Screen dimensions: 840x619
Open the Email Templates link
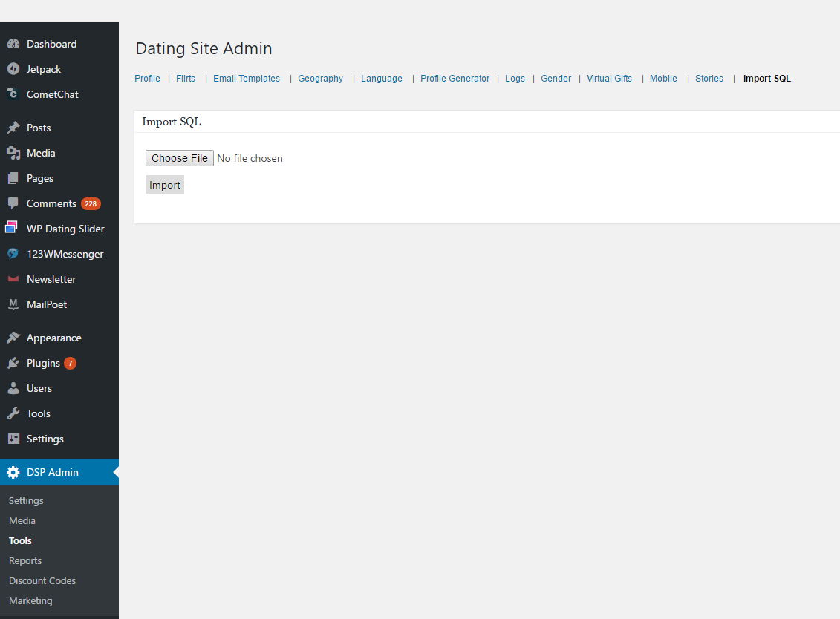tap(247, 78)
